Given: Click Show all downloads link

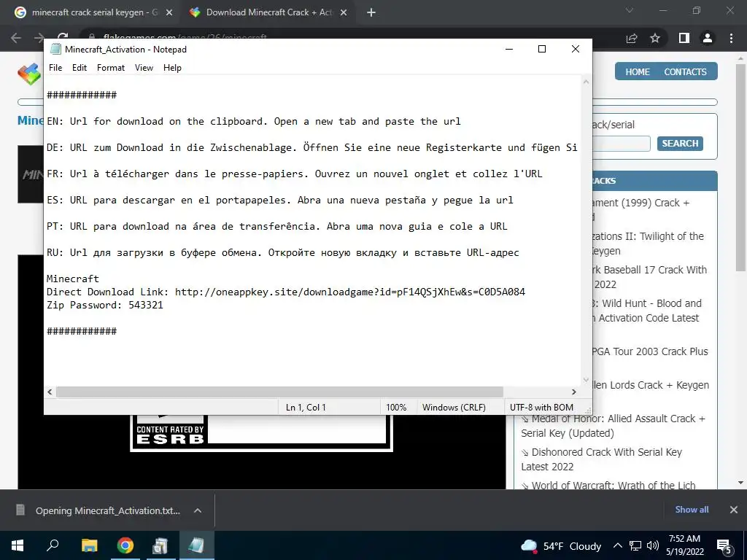Looking at the screenshot, I should [x=692, y=510].
